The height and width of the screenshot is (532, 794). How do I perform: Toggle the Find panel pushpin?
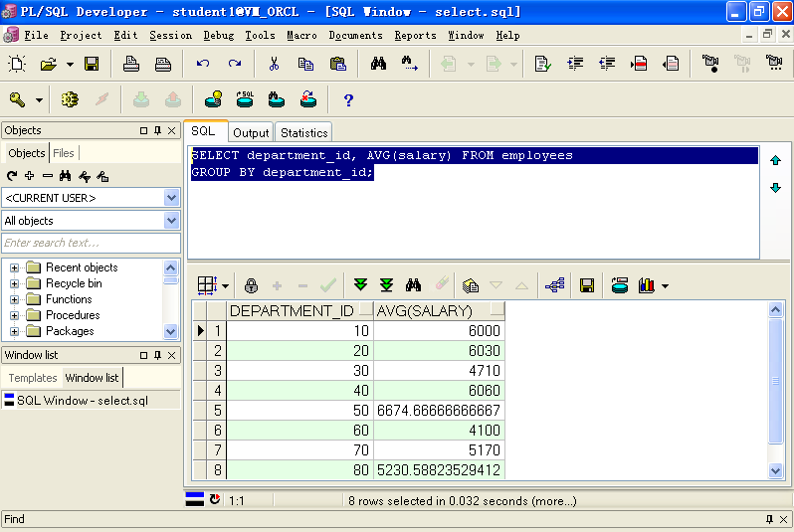[x=768, y=519]
